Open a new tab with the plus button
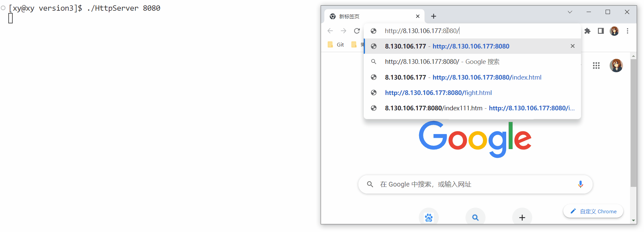The width and height of the screenshot is (644, 232). point(433,16)
